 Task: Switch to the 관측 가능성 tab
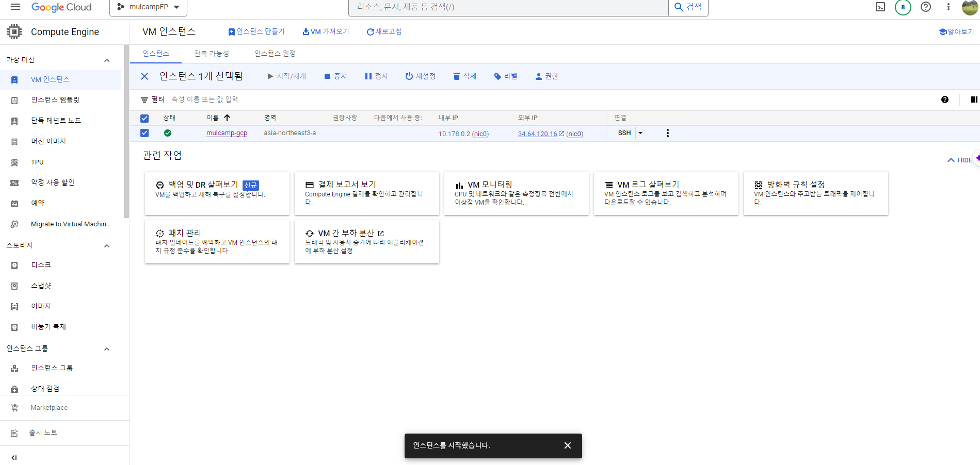pyautogui.click(x=212, y=54)
